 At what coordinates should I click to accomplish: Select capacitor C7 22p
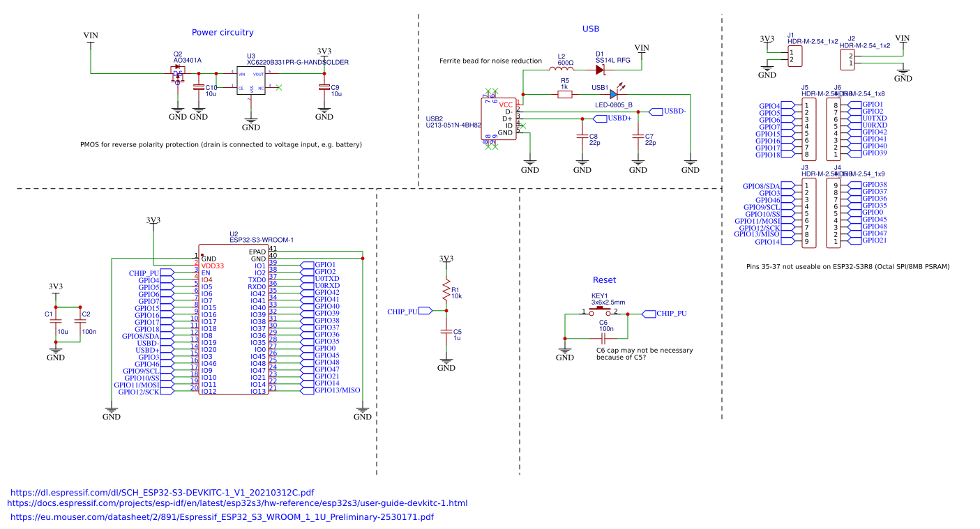point(638,137)
